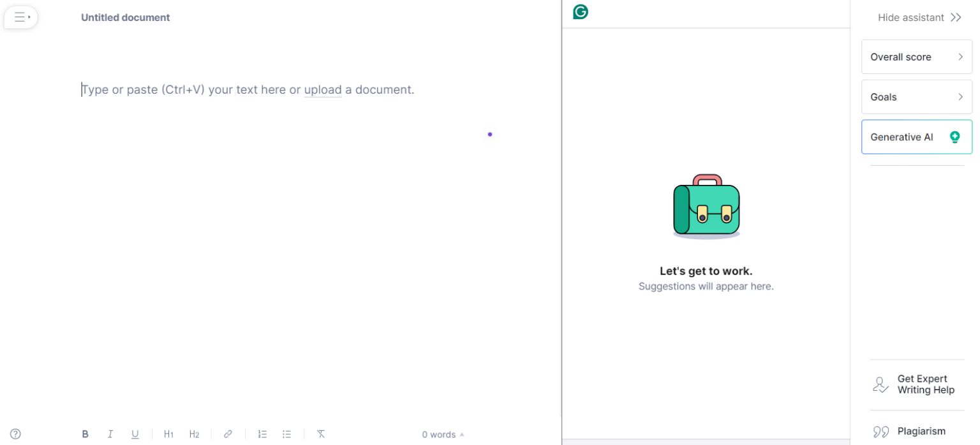Apply Heading 1 style
Screen dimensions: 980x445
(168, 434)
